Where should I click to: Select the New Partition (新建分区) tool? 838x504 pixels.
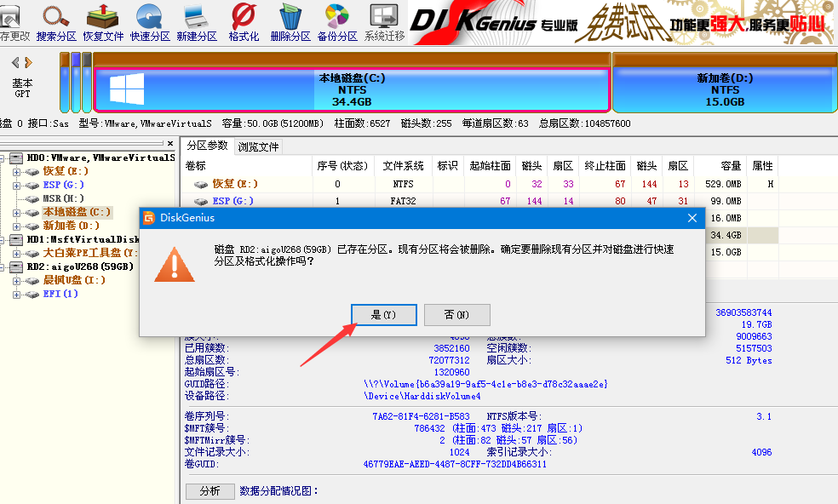(x=197, y=22)
